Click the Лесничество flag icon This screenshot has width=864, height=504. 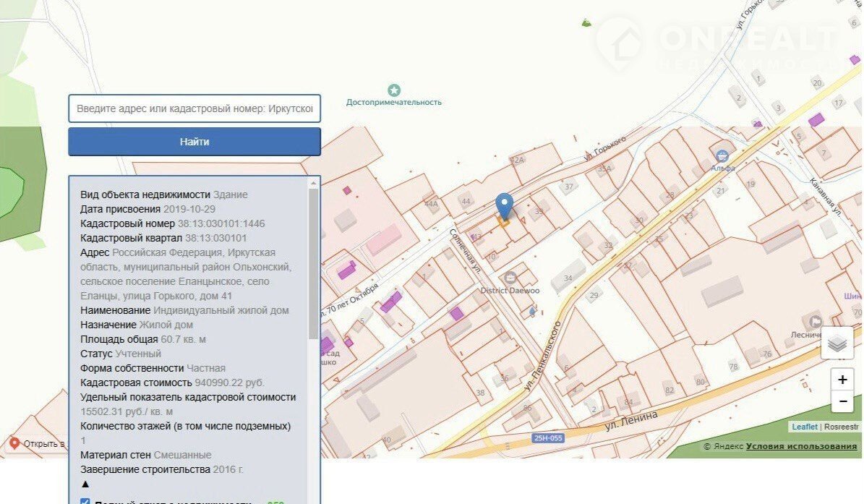[x=817, y=321]
